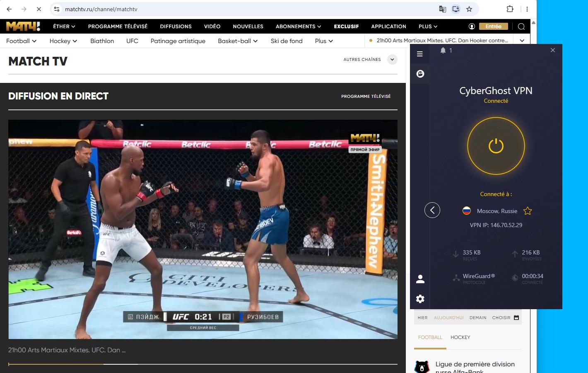Open site information icon in address bar
This screenshot has height=373, width=588.
coord(57,9)
